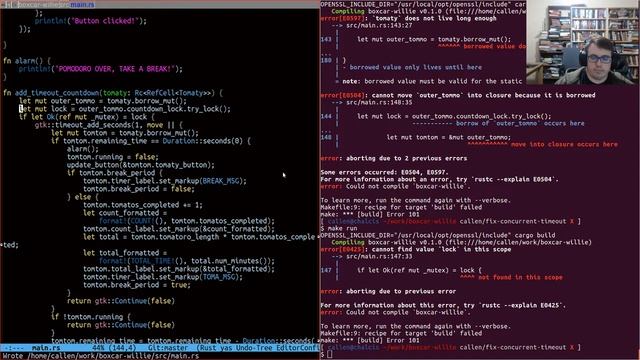
Task: Click the tomtom.remaining_time subtraction line above the mode line
Action: 184,341
